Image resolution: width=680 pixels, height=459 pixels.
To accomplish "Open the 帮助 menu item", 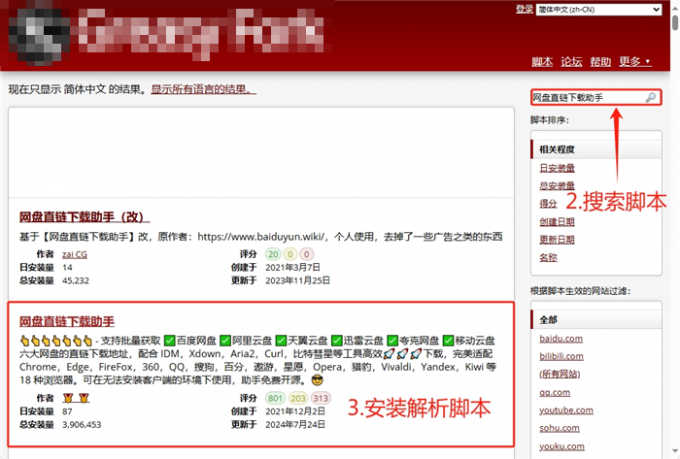I will 600,62.
